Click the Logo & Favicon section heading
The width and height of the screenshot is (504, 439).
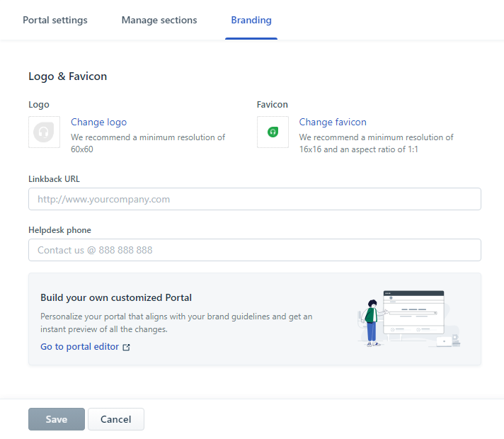click(x=67, y=76)
